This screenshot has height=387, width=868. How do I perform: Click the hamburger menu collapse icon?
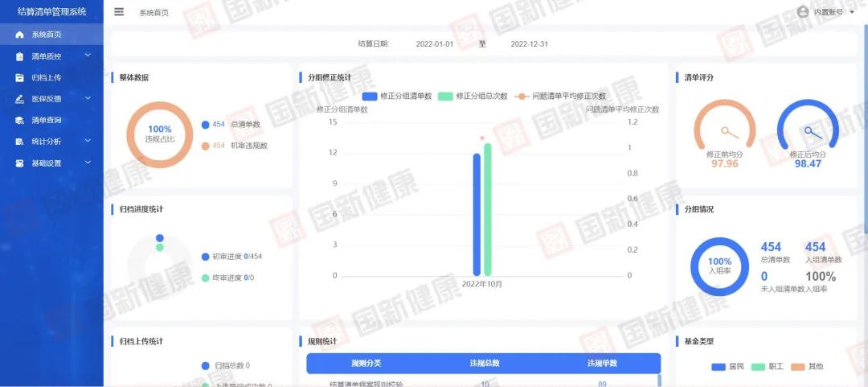click(119, 12)
